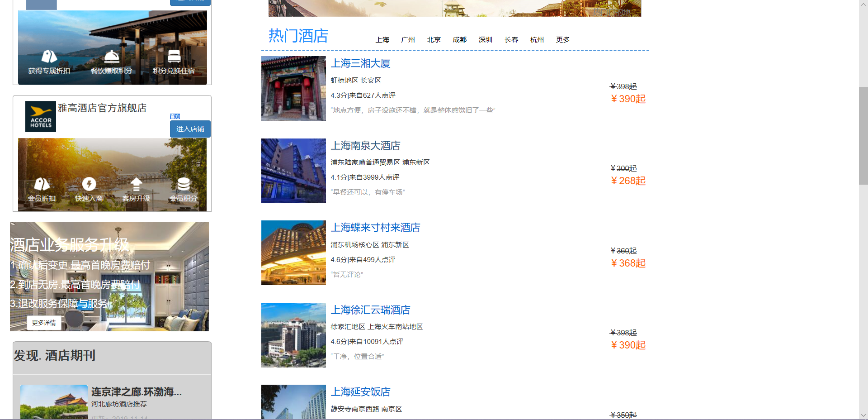Click the 上海蝶来寸村来酒店 hotel thumbnail
The width and height of the screenshot is (868, 420).
[293, 253]
